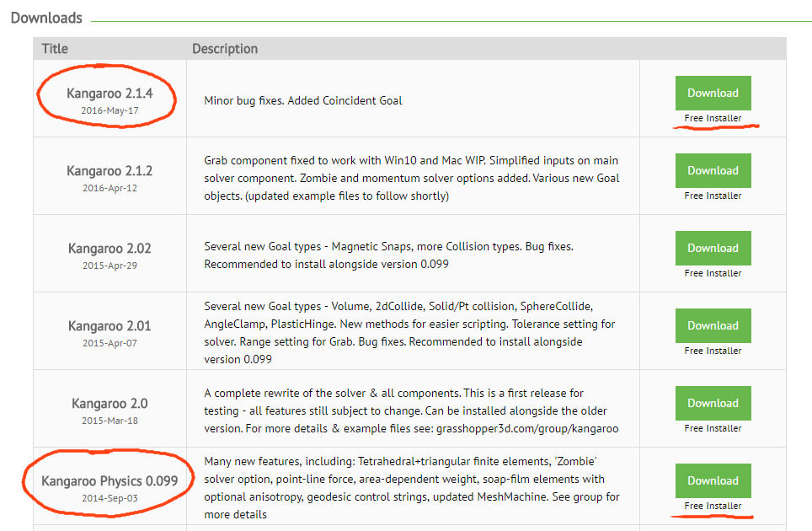Click the Downloads section heading
Viewport: 812px width, 531px height.
(46, 19)
